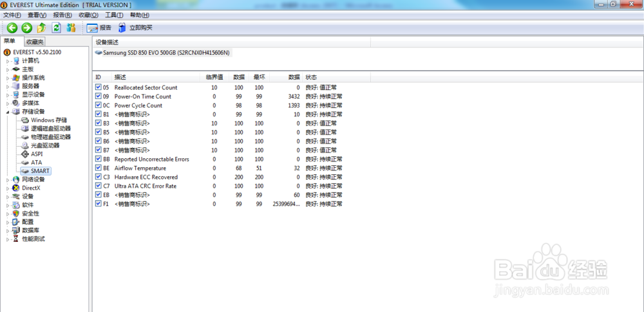Open the 物理磁盘驱动器 item
Screen dimensions: 644x312
coord(46,137)
